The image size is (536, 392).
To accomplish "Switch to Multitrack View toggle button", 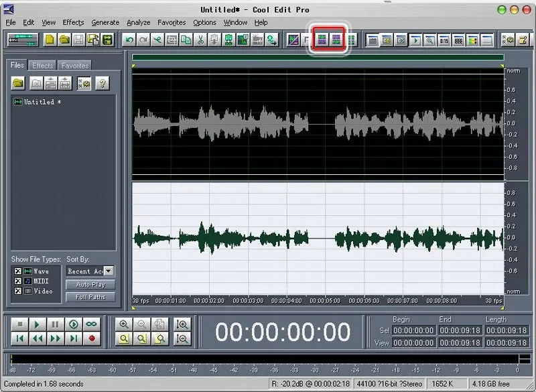I will point(23,40).
